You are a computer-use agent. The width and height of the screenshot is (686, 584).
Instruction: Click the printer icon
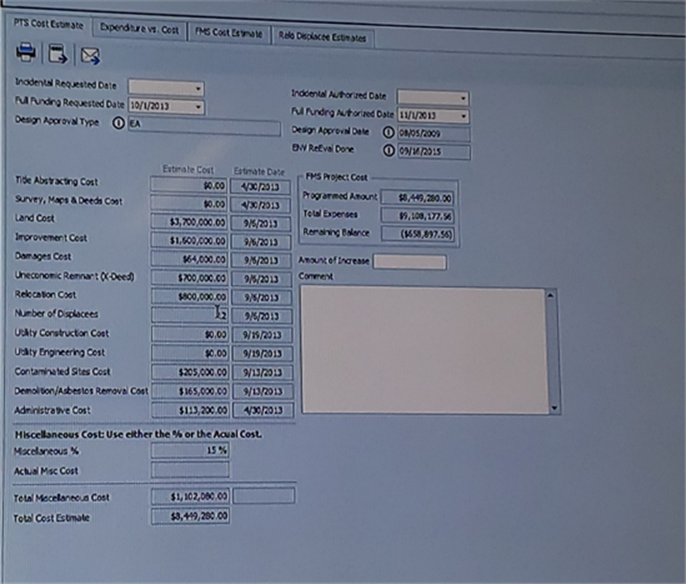coord(26,52)
